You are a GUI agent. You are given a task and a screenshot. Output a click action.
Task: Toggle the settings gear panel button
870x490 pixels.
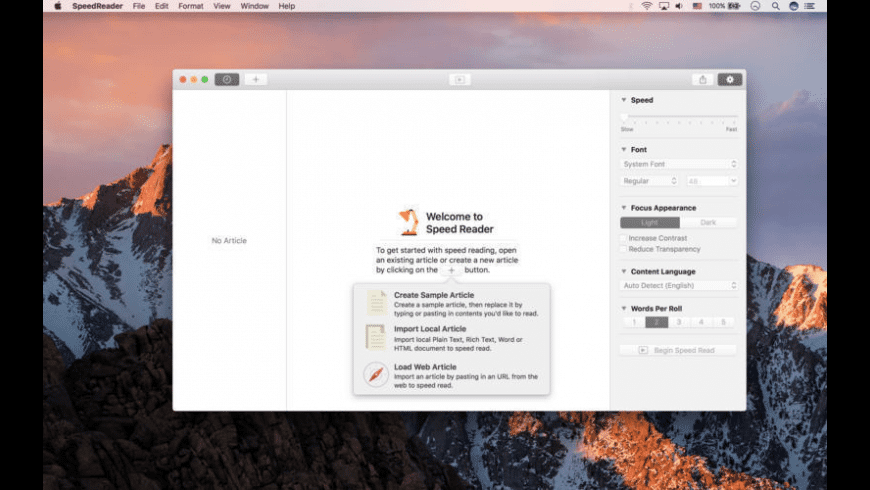730,79
